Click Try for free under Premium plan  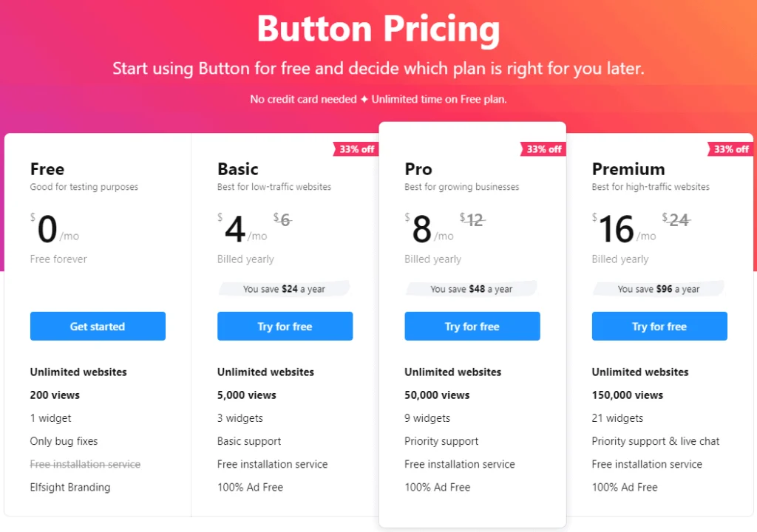tap(659, 326)
